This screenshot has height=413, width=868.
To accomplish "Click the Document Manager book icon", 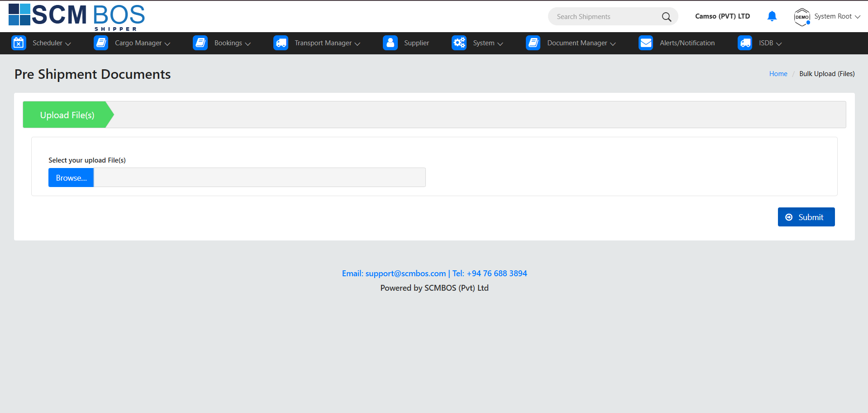I will (x=534, y=43).
